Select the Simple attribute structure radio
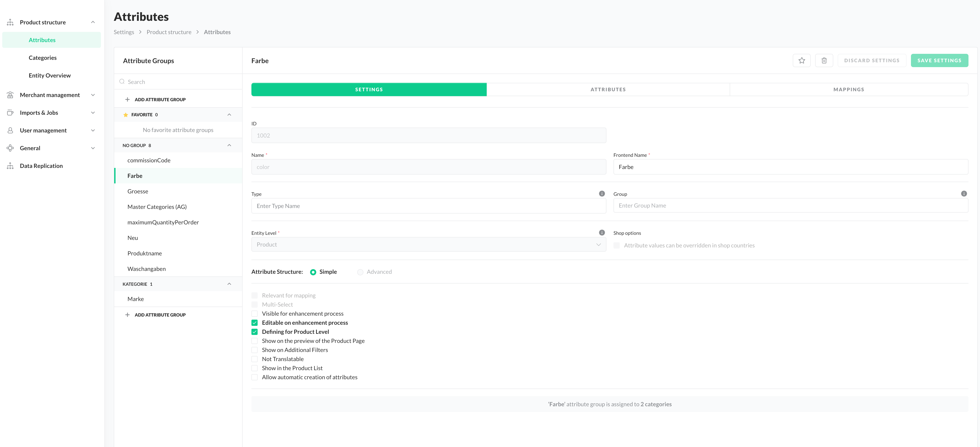Viewport: 980px width, 447px height. click(313, 272)
